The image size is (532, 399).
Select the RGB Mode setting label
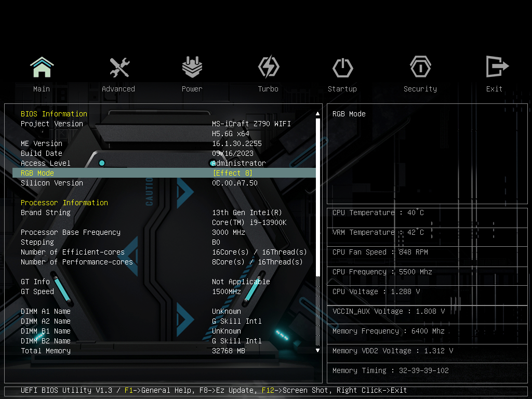(x=37, y=173)
